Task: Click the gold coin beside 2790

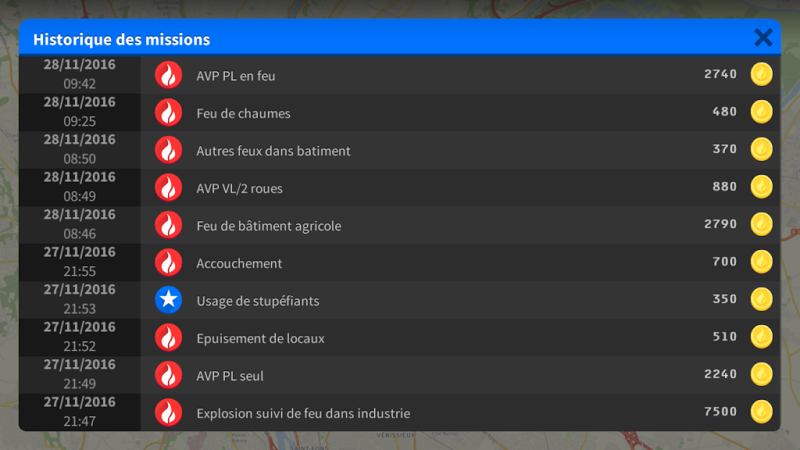Action: tap(762, 224)
